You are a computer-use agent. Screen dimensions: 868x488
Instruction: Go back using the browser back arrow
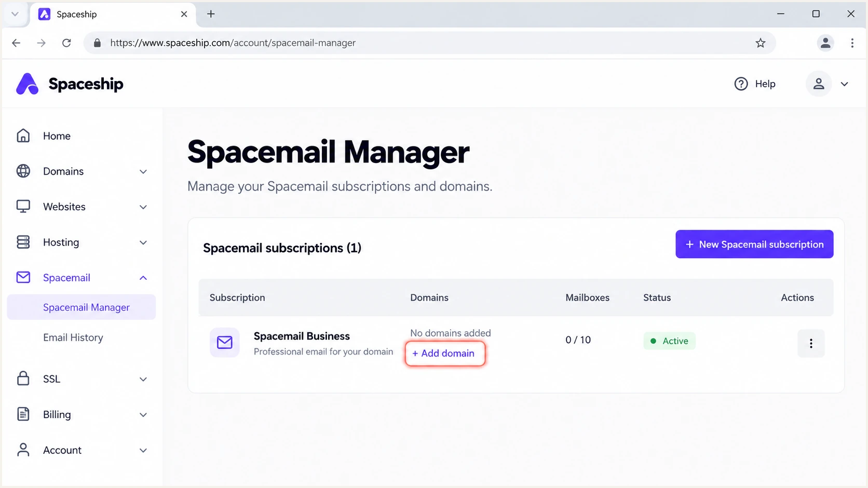[x=17, y=43]
